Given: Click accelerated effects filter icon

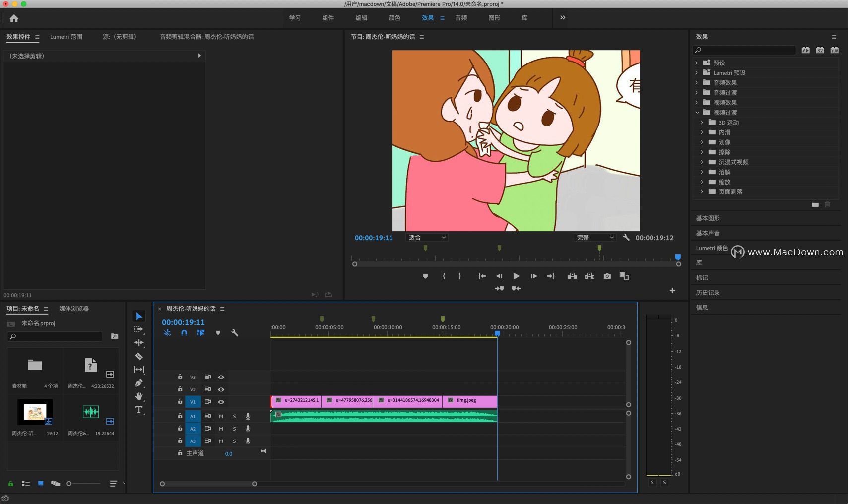Looking at the screenshot, I should [806, 50].
